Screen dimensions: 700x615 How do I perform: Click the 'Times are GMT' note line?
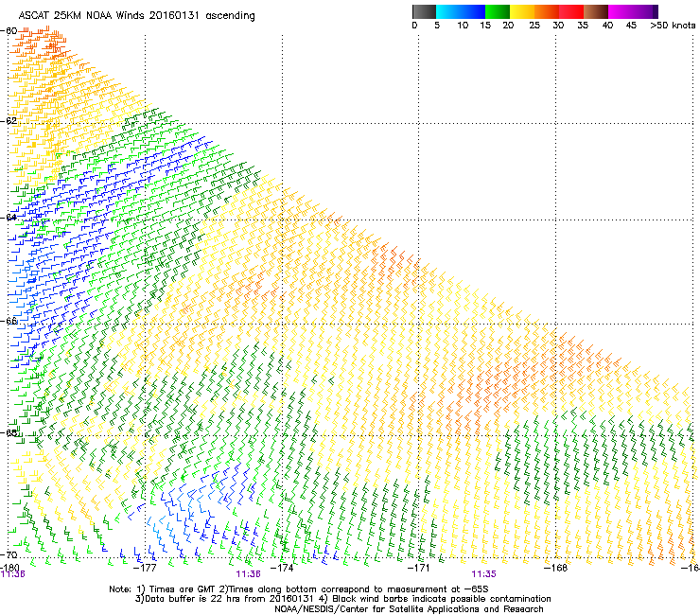tap(299, 589)
